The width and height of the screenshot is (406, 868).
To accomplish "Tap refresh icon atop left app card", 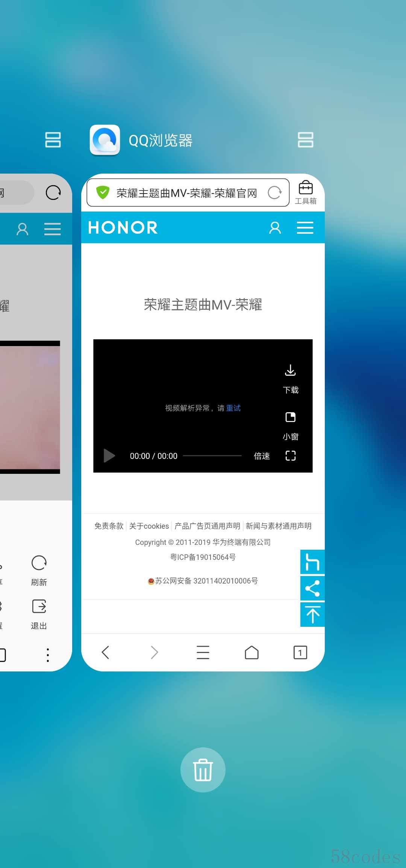I will click(x=53, y=192).
